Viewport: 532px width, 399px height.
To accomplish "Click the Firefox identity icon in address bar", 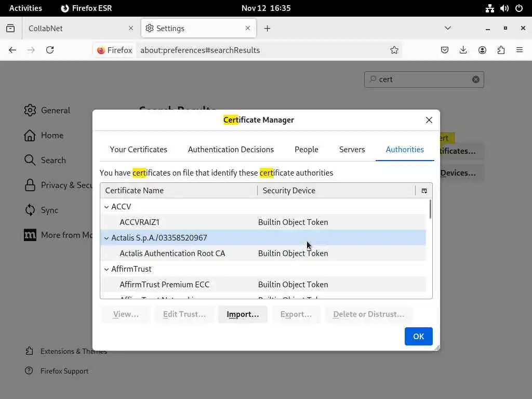I will pyautogui.click(x=114, y=50).
